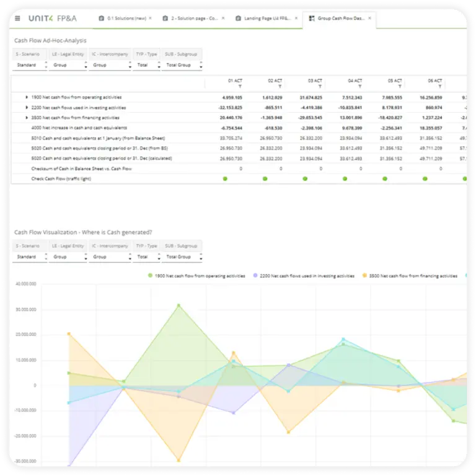The height and width of the screenshot is (476, 476).
Task: Click cell value 31.674.825 in 03 ACT
Action: click(311, 97)
